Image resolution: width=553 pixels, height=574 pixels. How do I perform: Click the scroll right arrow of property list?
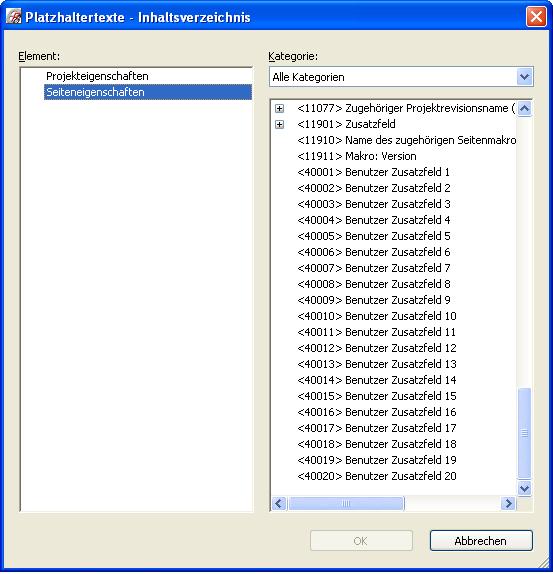pos(508,504)
